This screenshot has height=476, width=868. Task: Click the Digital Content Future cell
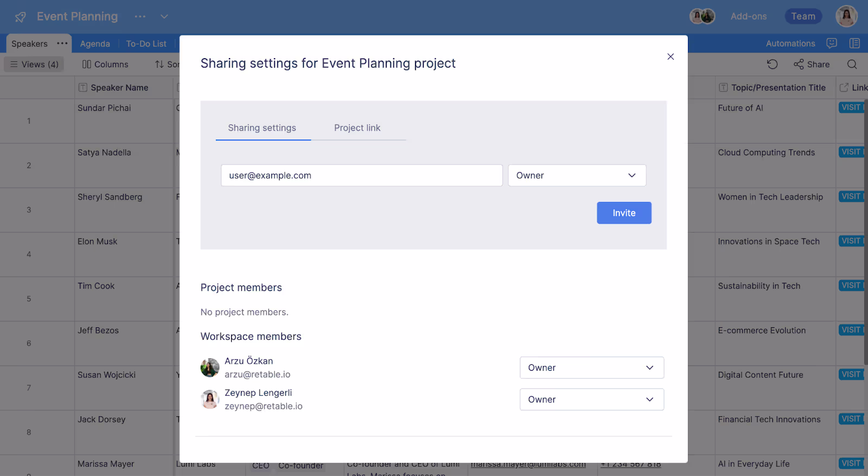pos(775,388)
